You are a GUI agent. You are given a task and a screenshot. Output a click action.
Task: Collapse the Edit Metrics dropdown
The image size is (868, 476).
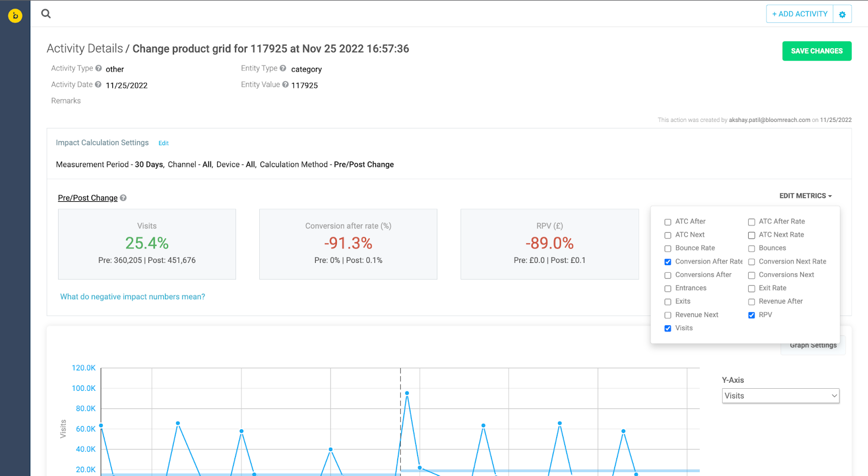coord(806,196)
